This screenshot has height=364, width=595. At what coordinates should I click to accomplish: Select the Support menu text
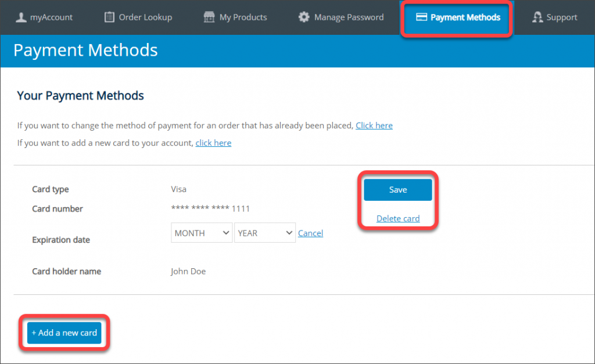point(562,17)
